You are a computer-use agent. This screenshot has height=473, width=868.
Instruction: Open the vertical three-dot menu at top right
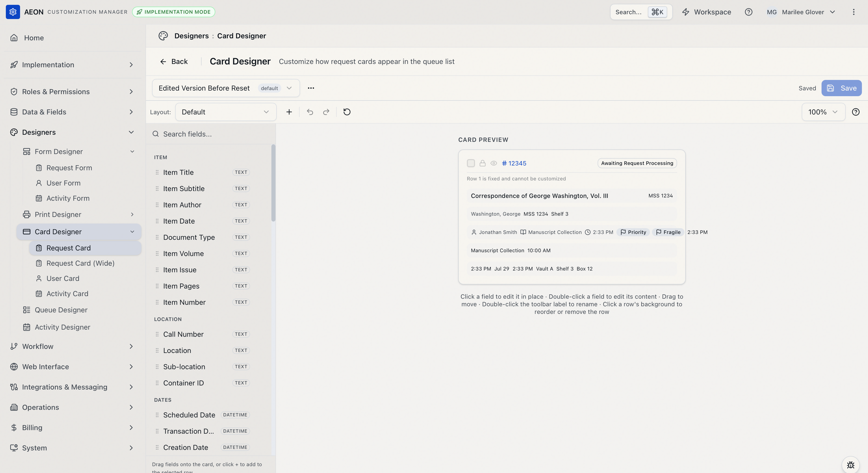click(x=854, y=12)
